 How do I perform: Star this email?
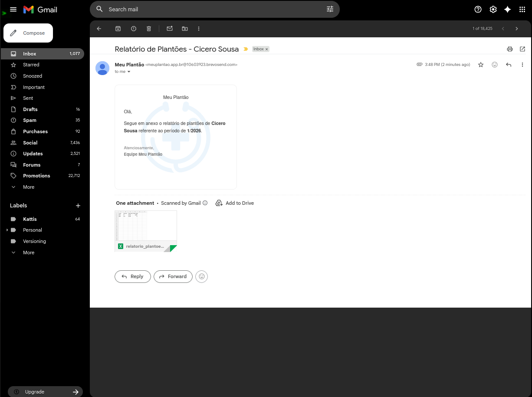tap(481, 64)
